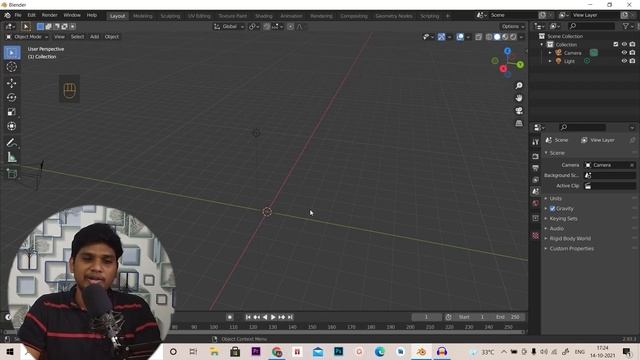Screen dimensions: 640x360
Task: Switch to Modeling workspace tab
Action: tap(142, 16)
